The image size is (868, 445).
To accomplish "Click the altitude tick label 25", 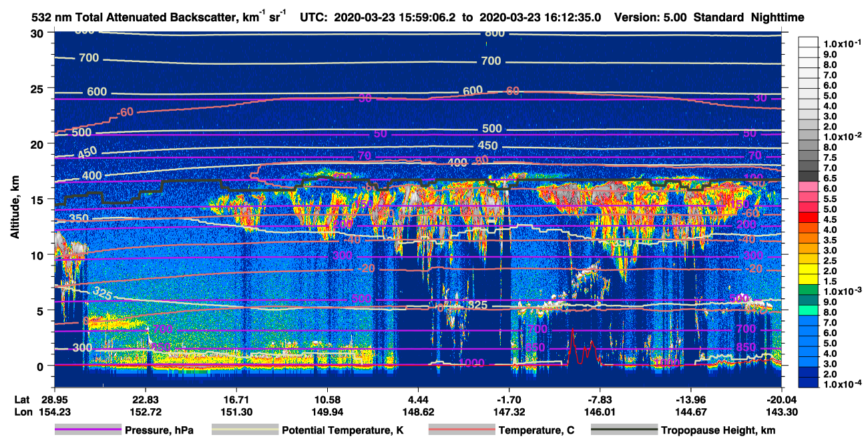I will point(38,89).
